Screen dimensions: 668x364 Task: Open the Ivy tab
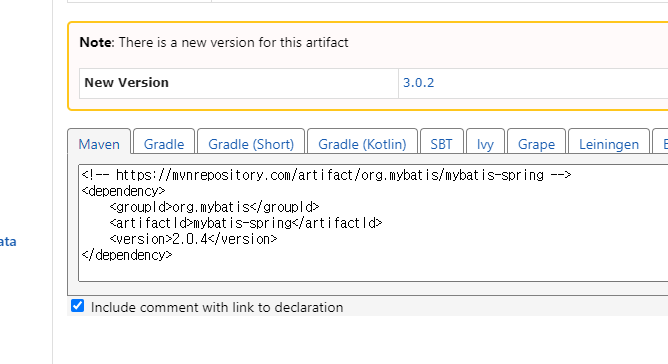(485, 144)
